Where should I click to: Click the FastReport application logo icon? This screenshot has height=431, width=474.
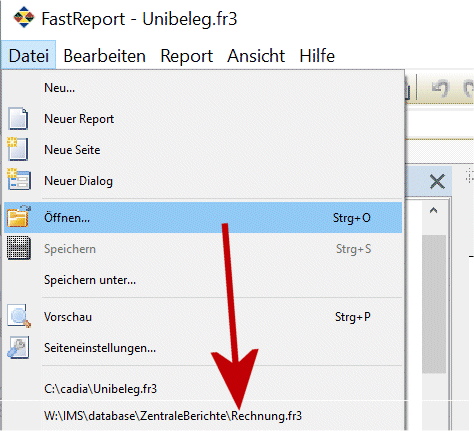[24, 18]
